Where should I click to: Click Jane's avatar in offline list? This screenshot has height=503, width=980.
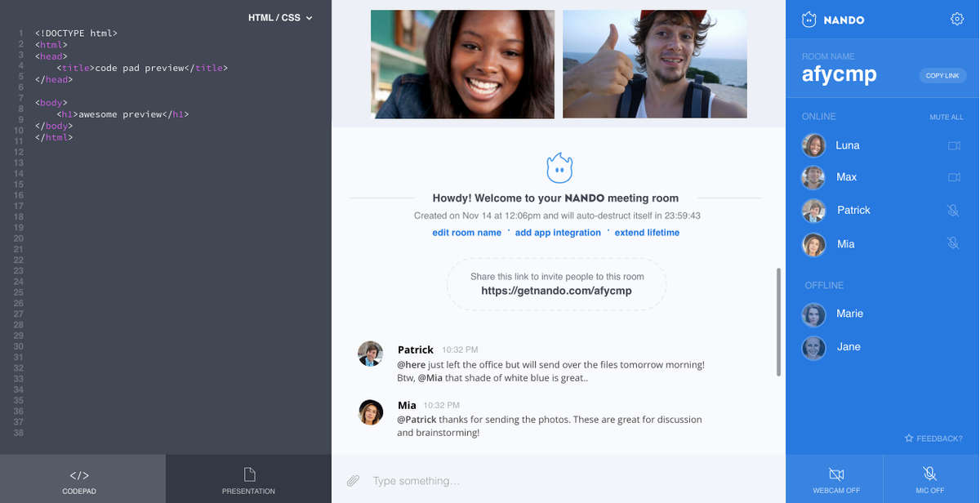pyautogui.click(x=813, y=348)
